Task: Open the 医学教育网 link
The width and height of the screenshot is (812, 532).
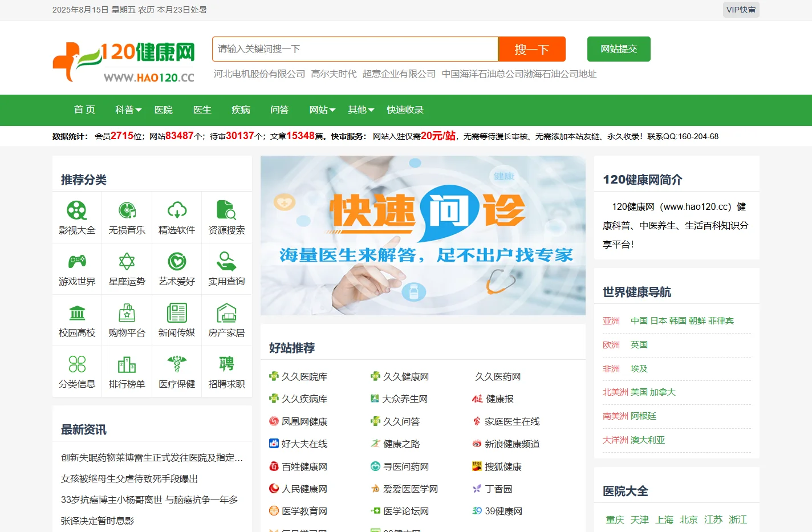Action: (304, 511)
